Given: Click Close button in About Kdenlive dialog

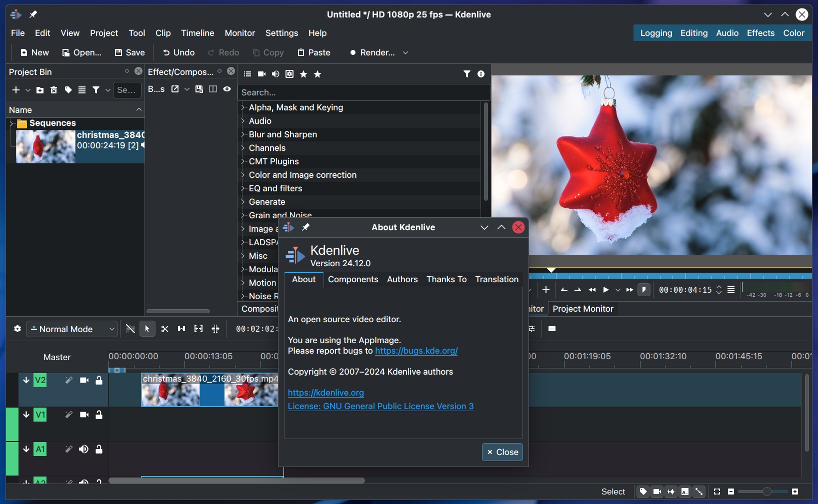Looking at the screenshot, I should [502, 452].
